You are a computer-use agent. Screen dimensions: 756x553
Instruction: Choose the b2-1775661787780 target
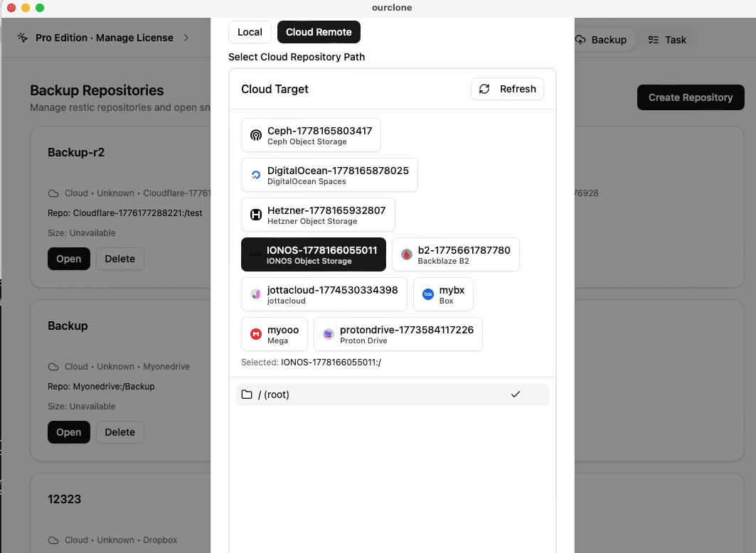pyautogui.click(x=456, y=254)
